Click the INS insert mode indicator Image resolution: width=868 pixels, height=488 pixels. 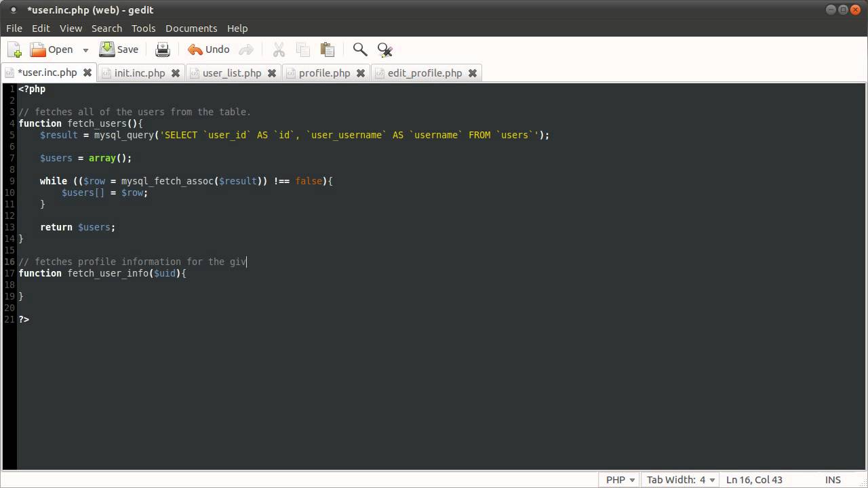833,479
